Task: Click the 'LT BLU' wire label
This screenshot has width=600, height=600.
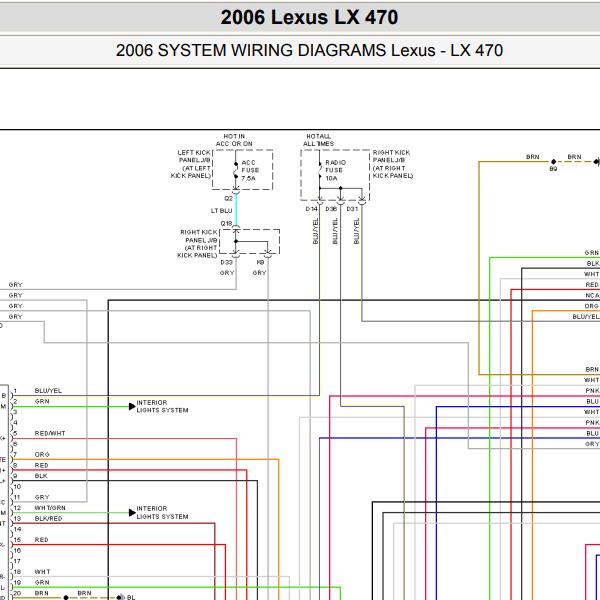Action: pos(222,211)
